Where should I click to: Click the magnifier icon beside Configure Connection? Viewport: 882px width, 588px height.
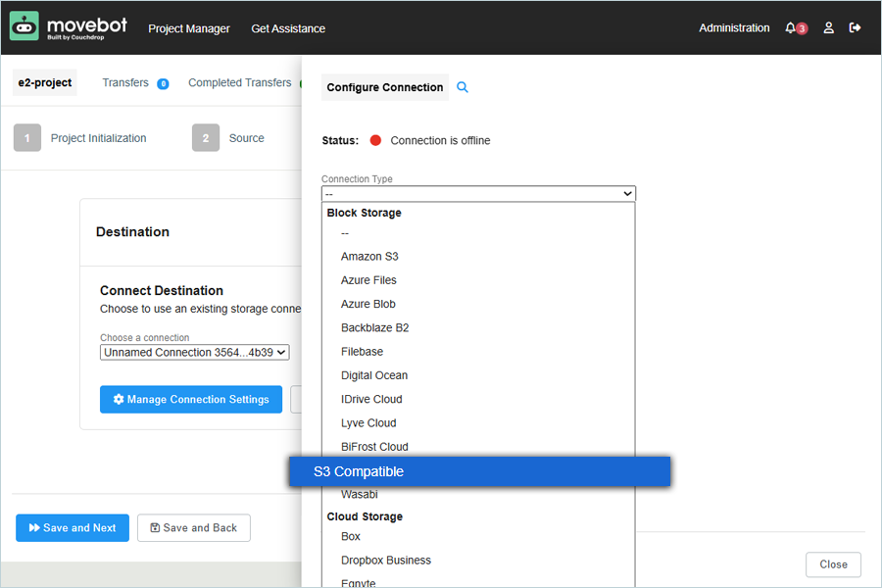pyautogui.click(x=463, y=87)
